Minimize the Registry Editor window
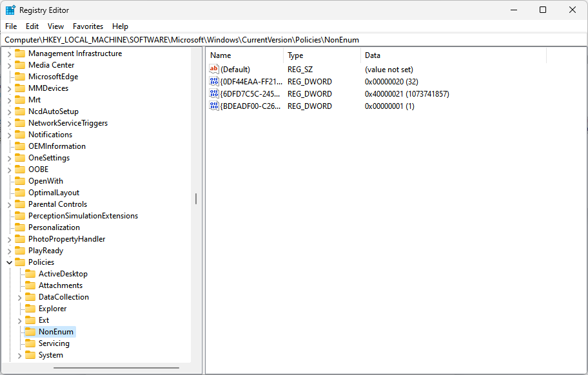 (x=514, y=10)
